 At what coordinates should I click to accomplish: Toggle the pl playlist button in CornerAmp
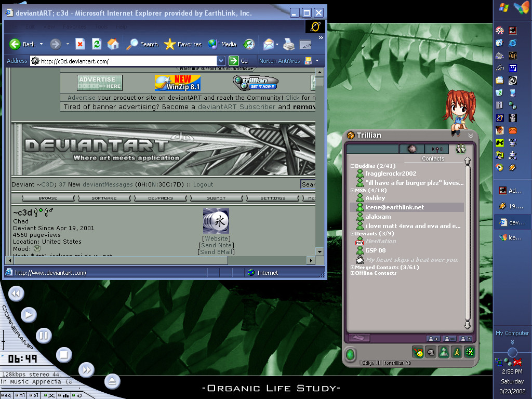point(34,395)
